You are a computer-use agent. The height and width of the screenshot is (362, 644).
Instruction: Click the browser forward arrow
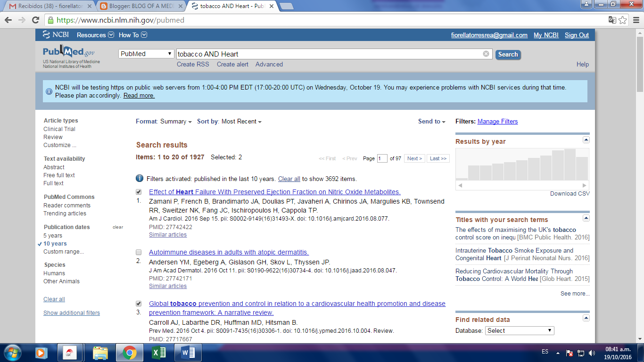22,20
